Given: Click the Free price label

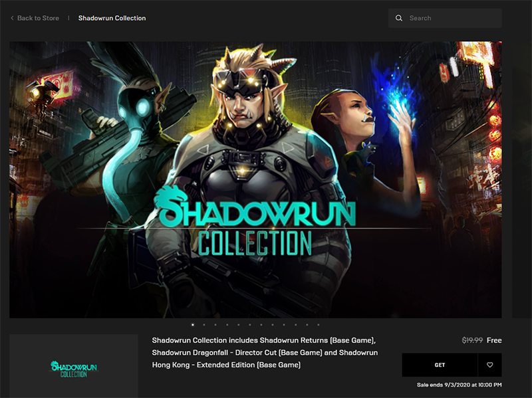Looking at the screenshot, I should coord(494,340).
